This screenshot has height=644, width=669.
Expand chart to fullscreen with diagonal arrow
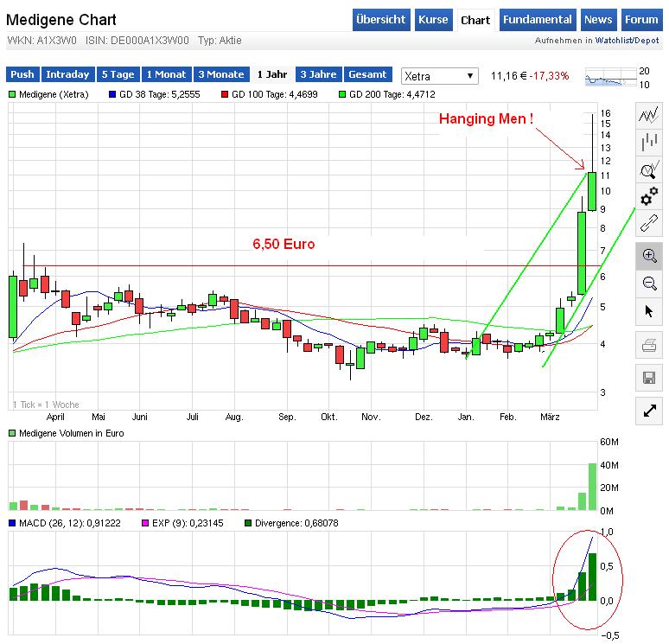pos(649,411)
